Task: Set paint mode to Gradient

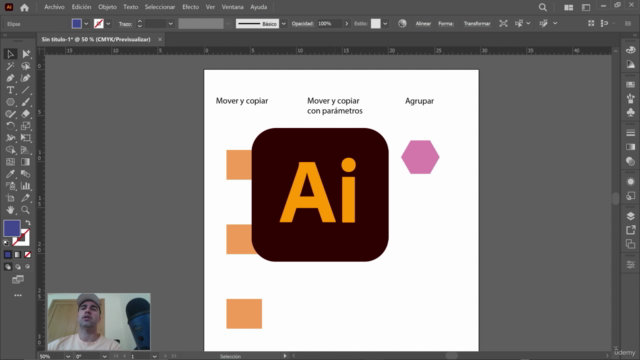Action: [18, 255]
